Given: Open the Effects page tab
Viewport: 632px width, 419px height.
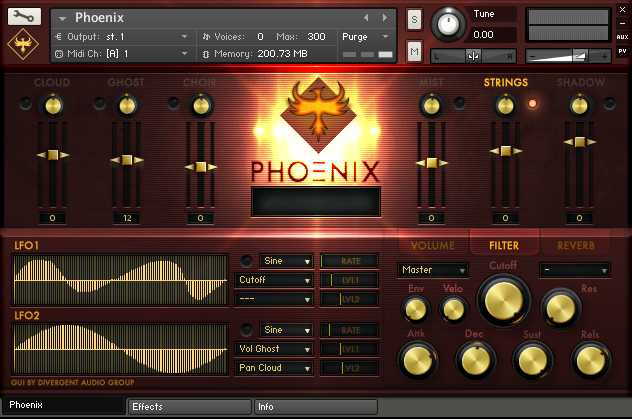Looking at the screenshot, I should [189, 407].
